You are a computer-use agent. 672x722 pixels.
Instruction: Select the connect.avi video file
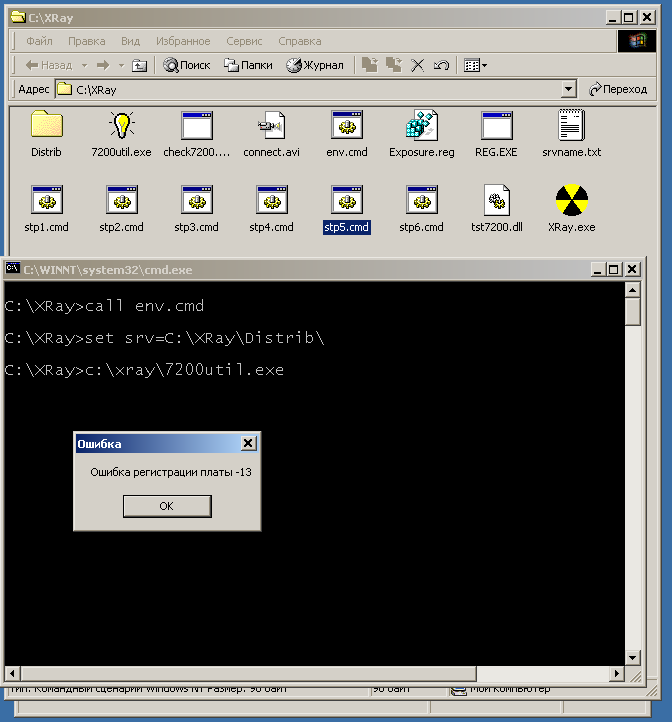click(271, 126)
